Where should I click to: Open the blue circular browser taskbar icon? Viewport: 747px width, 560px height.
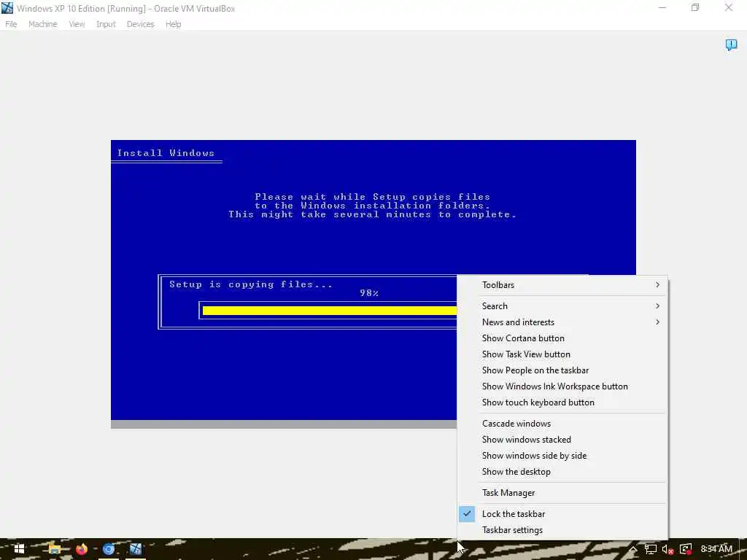(109, 549)
